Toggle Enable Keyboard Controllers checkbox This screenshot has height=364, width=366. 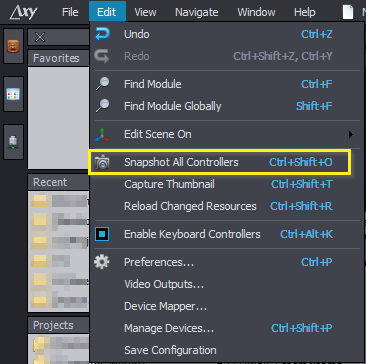[102, 234]
